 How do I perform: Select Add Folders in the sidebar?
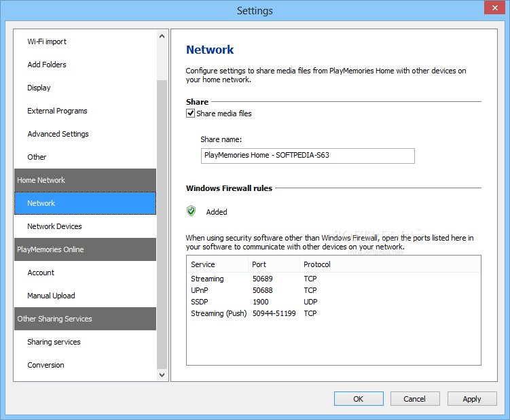(x=85, y=65)
